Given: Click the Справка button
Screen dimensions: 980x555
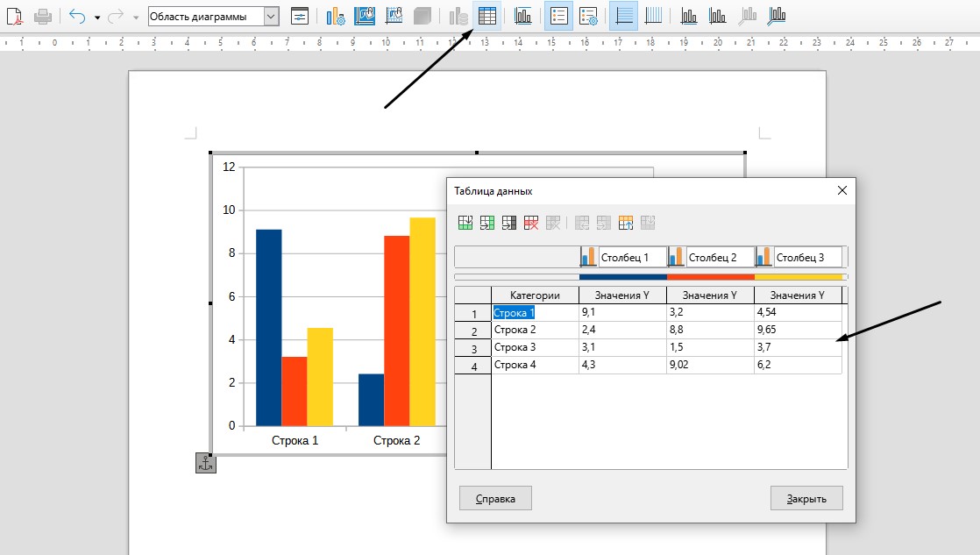Looking at the screenshot, I should pos(495,498).
